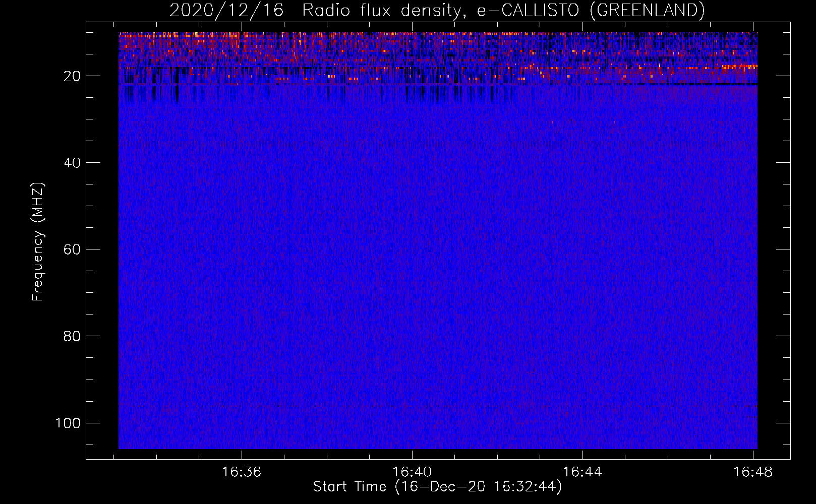Click the '20' frequency tick label

coord(72,76)
